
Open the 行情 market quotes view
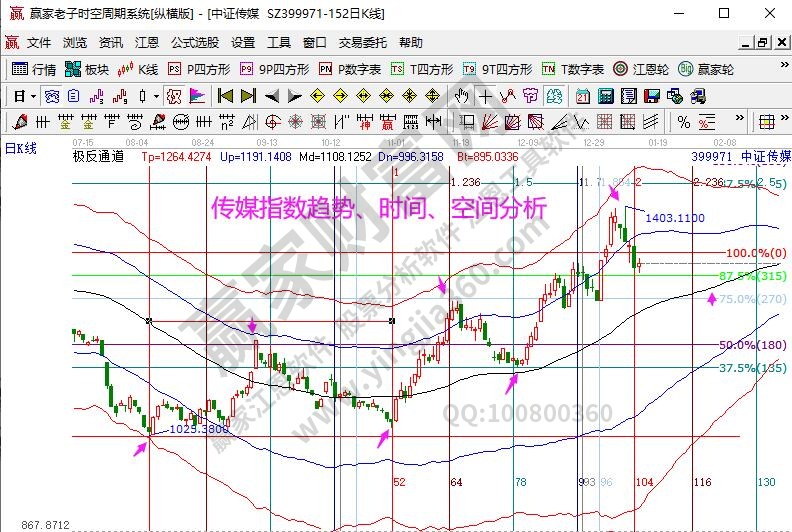click(33, 69)
